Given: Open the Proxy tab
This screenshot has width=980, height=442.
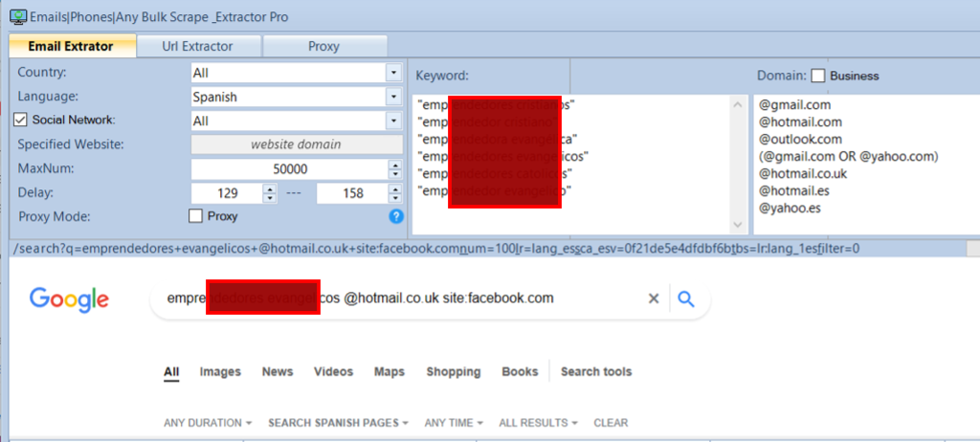Looking at the screenshot, I should tap(324, 46).
